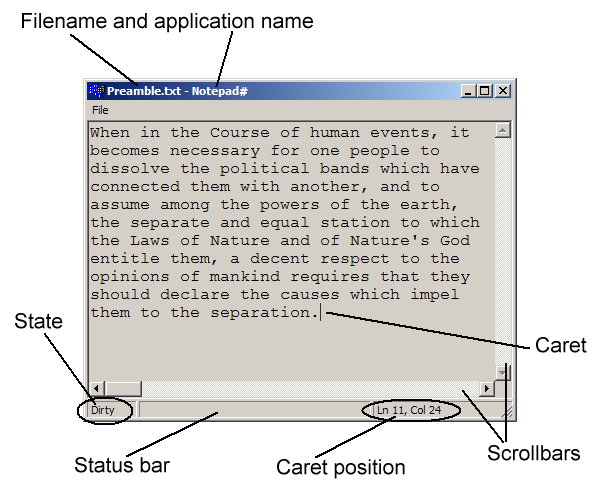Click the Notepad# application icon in title bar

click(x=97, y=90)
